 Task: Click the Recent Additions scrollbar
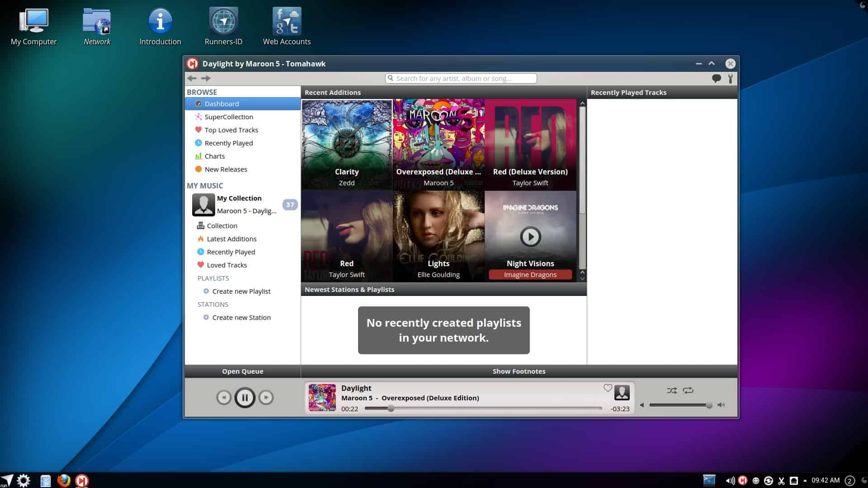582,160
